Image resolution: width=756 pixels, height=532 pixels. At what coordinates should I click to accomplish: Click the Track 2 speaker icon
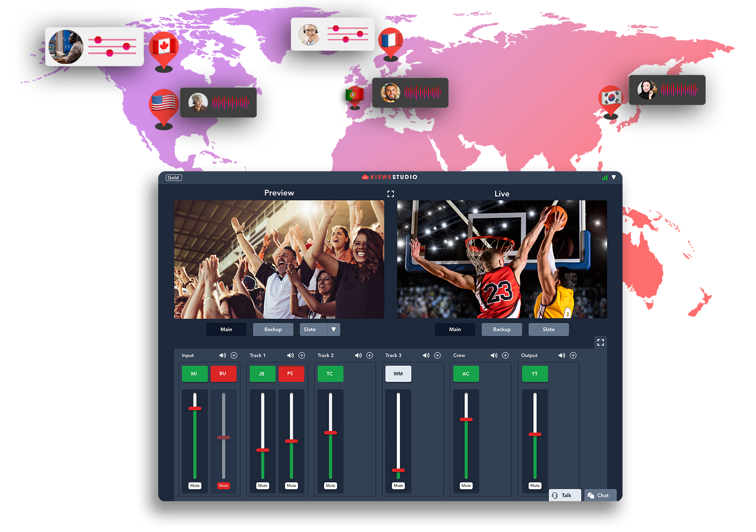[x=358, y=356]
